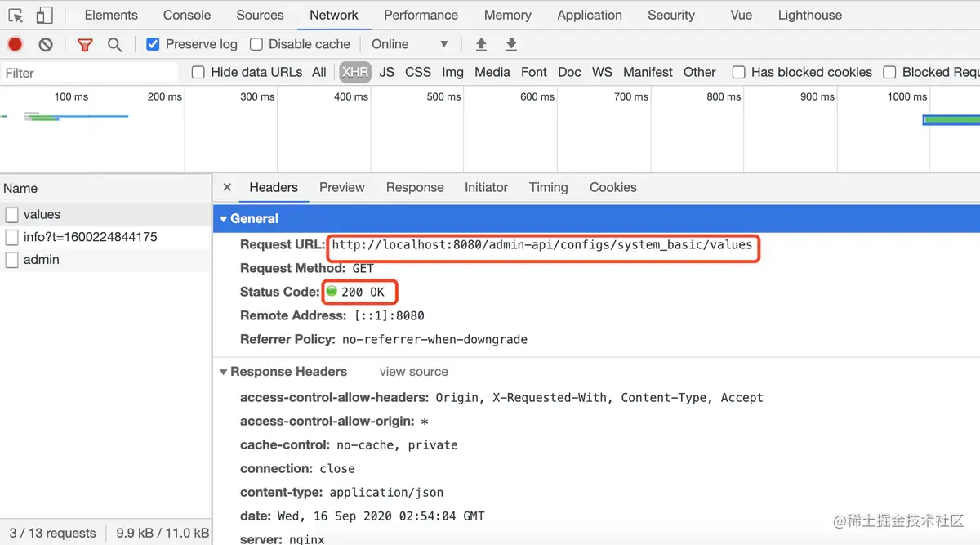Click the file icon beside values request
The image size is (980, 545).
coord(11,215)
